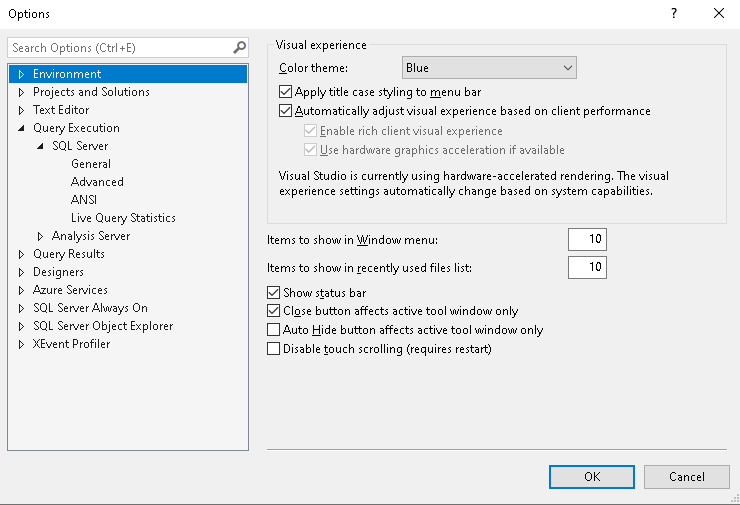Uncheck Apply title case styling checkbox

click(286, 92)
